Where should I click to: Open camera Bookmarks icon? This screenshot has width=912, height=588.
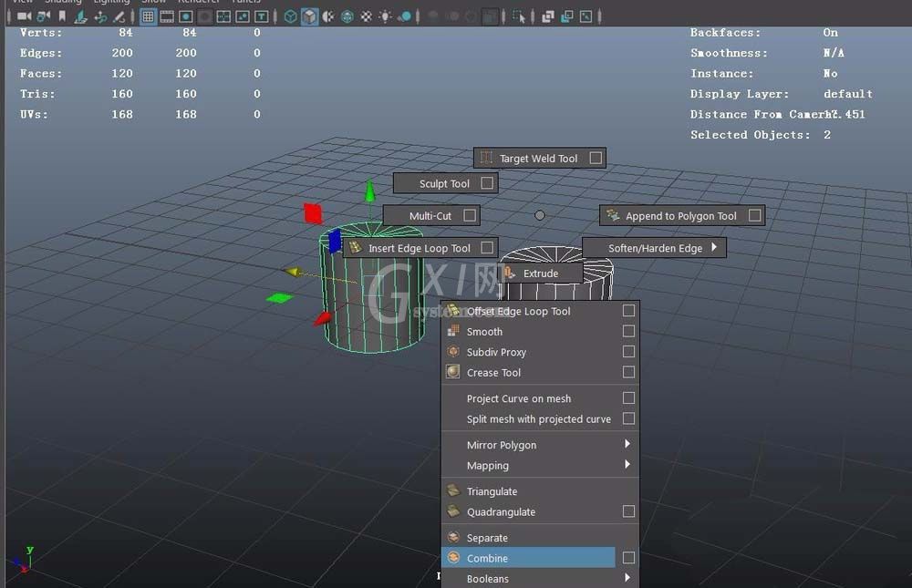[x=62, y=16]
